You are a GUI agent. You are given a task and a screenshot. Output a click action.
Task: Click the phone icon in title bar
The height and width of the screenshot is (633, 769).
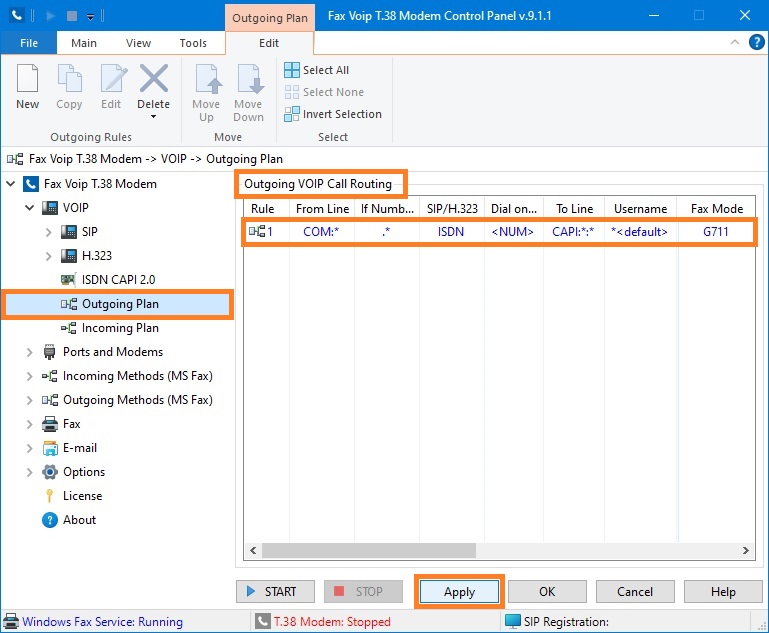coord(16,16)
